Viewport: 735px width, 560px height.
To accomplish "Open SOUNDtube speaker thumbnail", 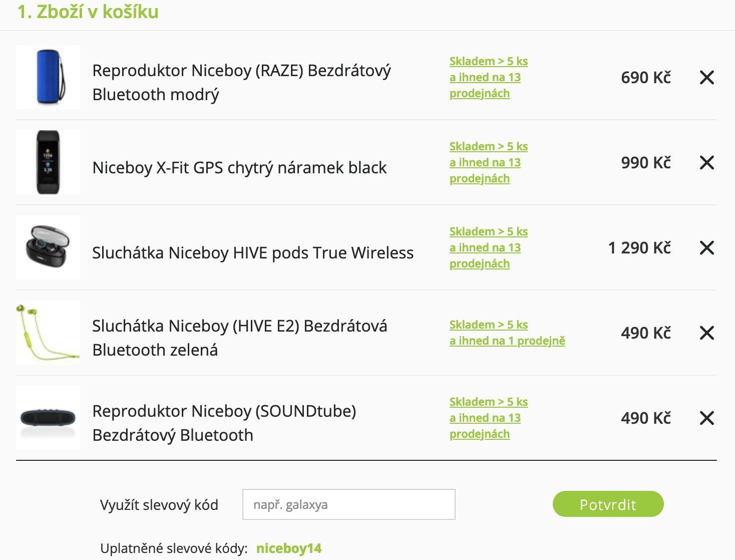I will click(x=48, y=418).
